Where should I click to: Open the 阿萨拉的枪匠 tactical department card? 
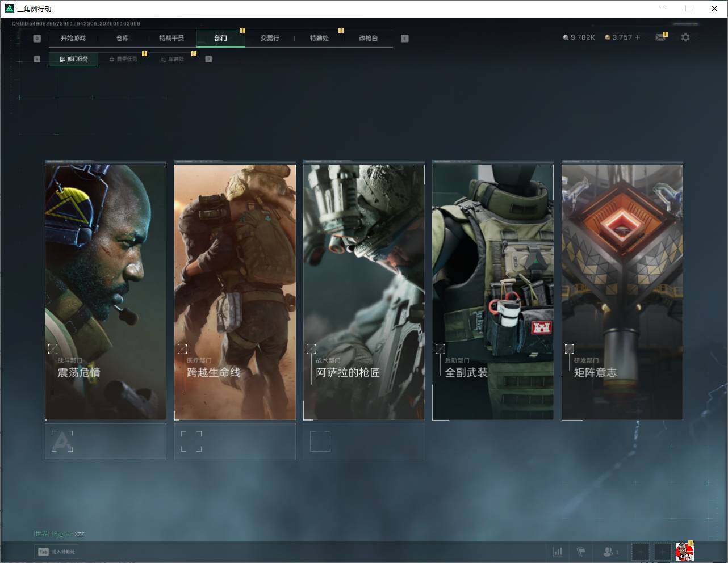tap(364, 292)
